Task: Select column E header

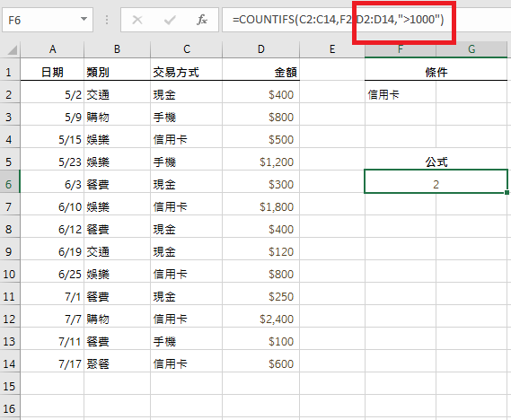Action: [332, 49]
